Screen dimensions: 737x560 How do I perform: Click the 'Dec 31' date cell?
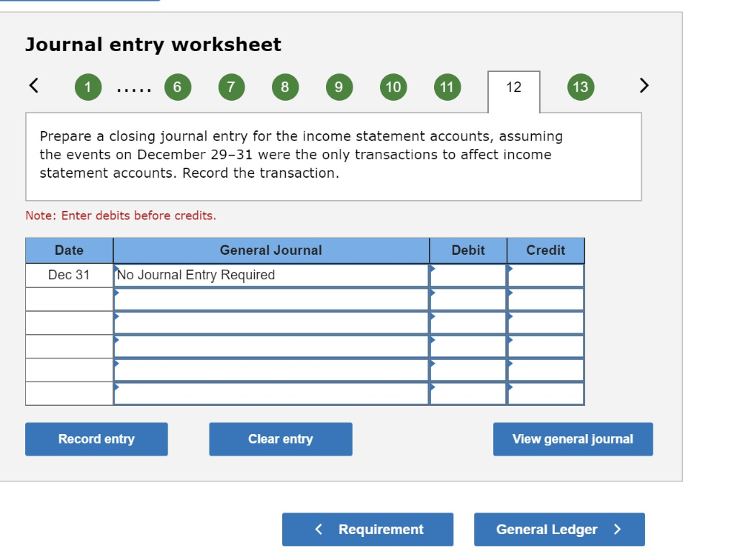pos(69,275)
